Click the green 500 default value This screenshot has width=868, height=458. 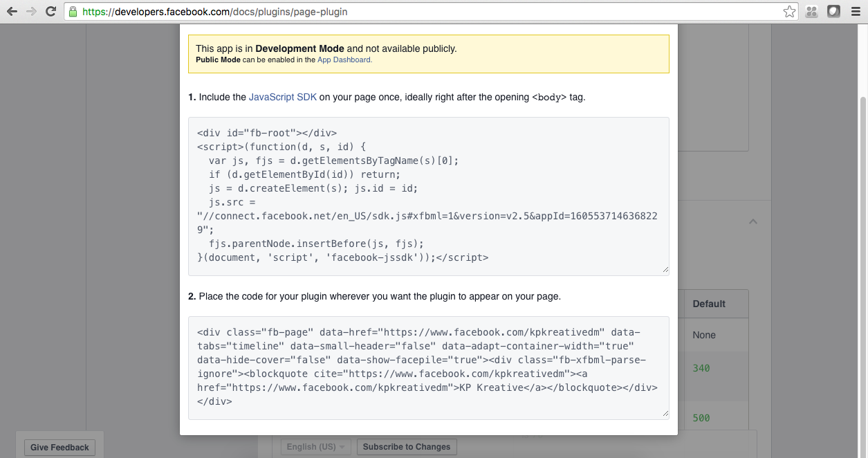coord(701,418)
